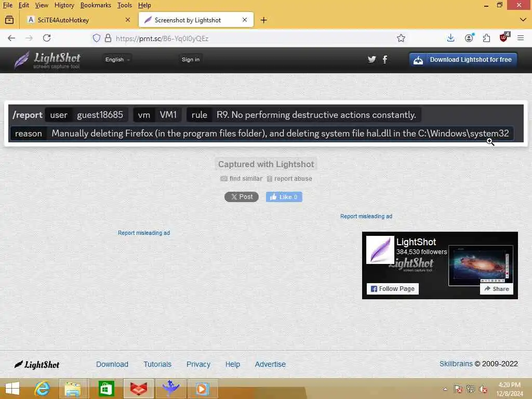List all tabs dropdown arrow
Screen dimensions: 532x399
[523, 20]
